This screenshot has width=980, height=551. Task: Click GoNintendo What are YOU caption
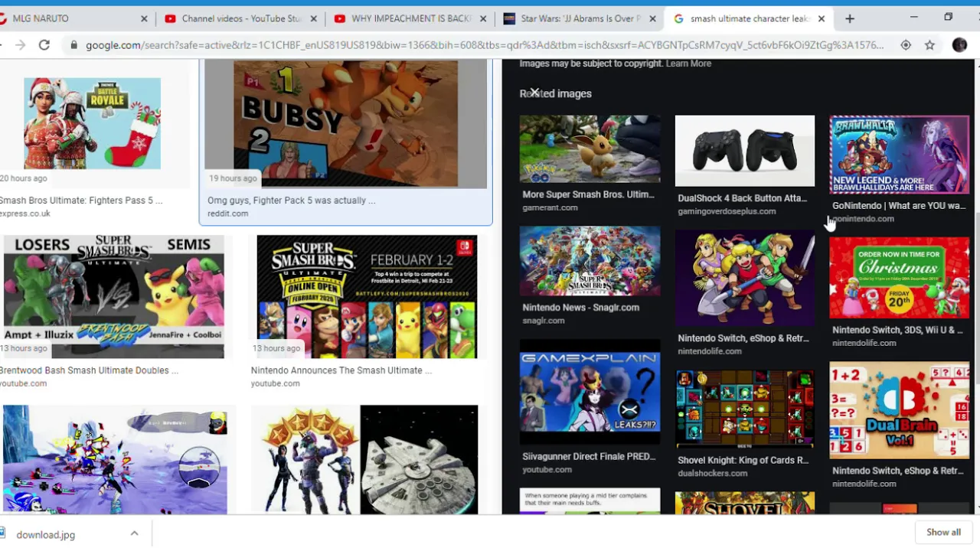[x=899, y=206]
